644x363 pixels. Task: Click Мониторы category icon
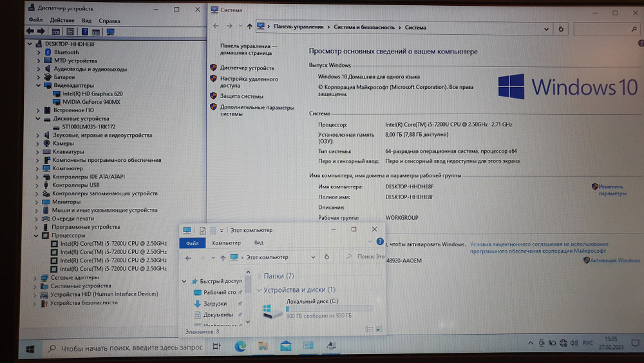(x=46, y=202)
